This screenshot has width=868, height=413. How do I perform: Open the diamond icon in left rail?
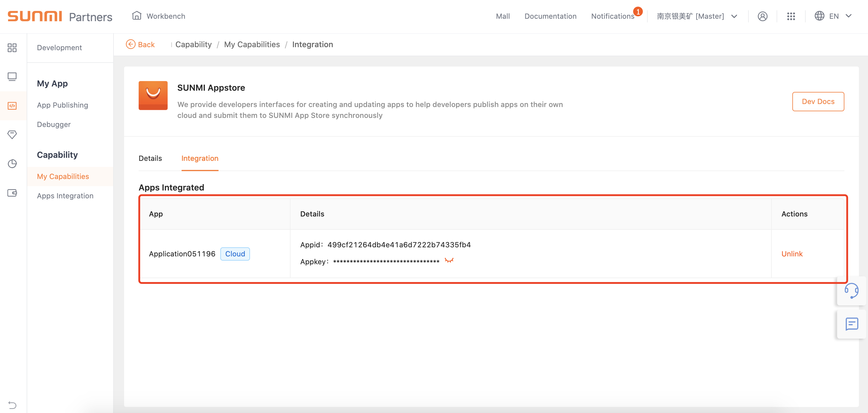[12, 135]
